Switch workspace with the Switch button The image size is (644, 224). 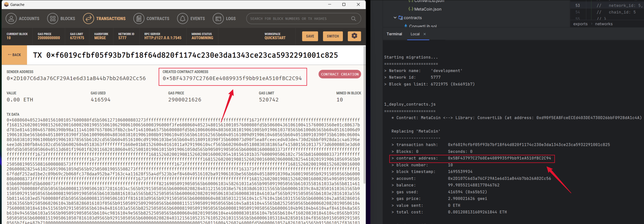[333, 36]
